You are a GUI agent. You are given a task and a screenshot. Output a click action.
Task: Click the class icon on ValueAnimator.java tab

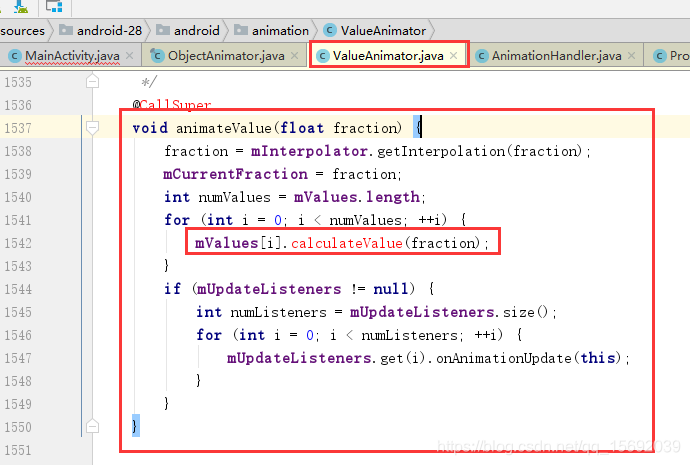point(323,56)
